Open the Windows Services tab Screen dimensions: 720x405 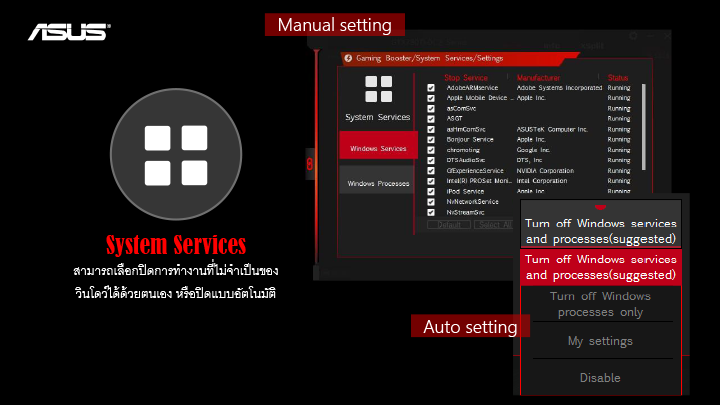(x=378, y=145)
